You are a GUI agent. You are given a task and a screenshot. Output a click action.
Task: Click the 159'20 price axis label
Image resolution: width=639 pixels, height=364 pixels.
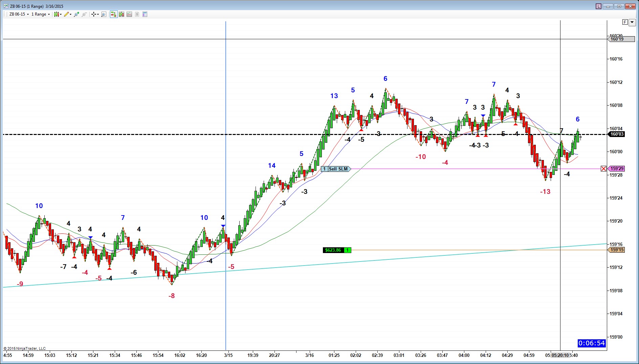tap(616, 221)
